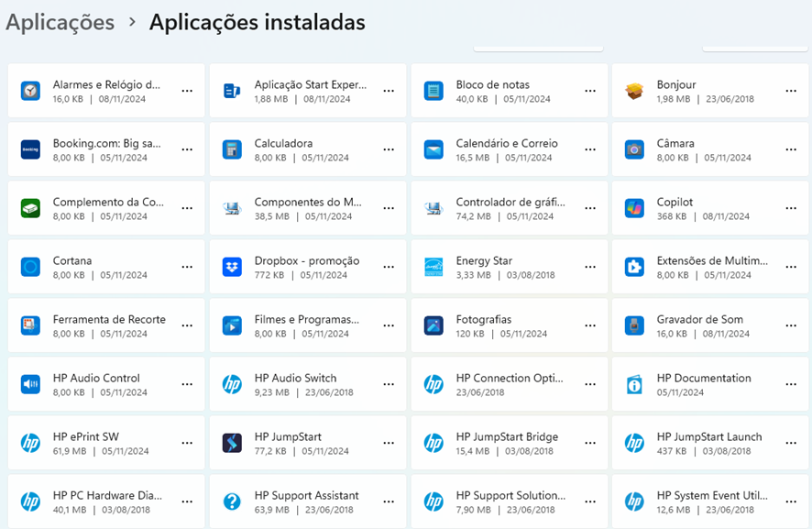Open the three-dot menu for Gravador de Som
Image resolution: width=812 pixels, height=529 pixels.
[x=791, y=325]
